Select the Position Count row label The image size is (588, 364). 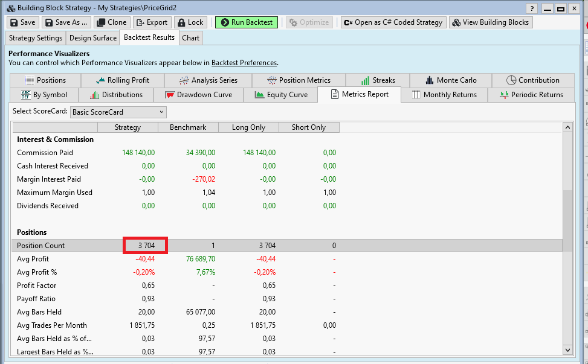tap(40, 246)
